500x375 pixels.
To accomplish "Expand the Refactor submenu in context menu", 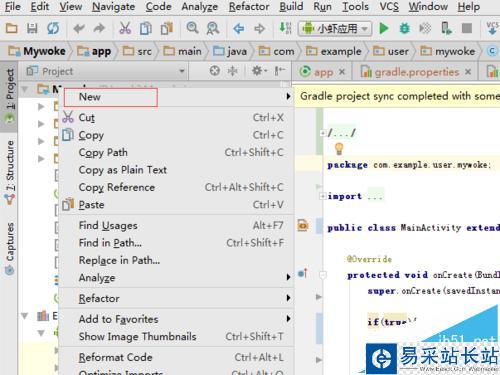I will pyautogui.click(x=177, y=298).
